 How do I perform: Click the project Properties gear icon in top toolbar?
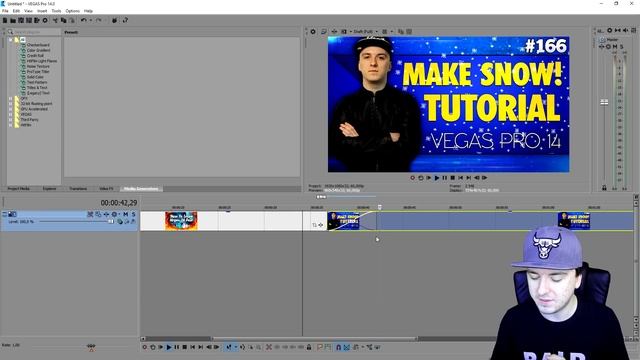tap(45, 20)
